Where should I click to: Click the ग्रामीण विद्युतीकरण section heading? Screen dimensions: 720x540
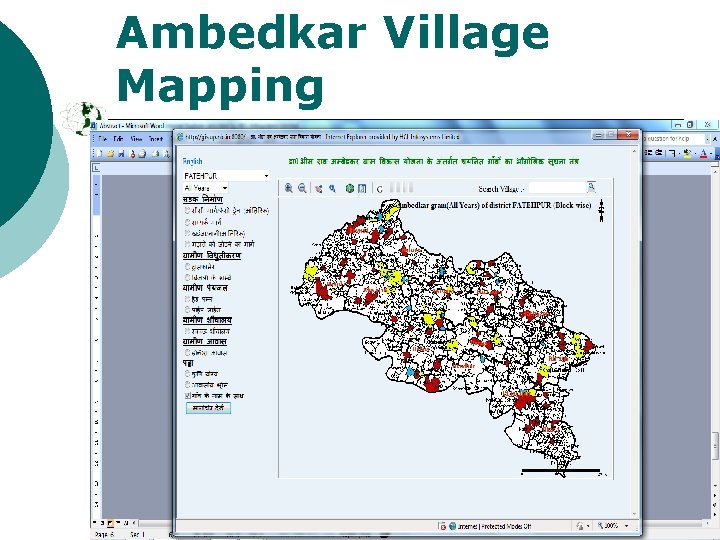212,255
